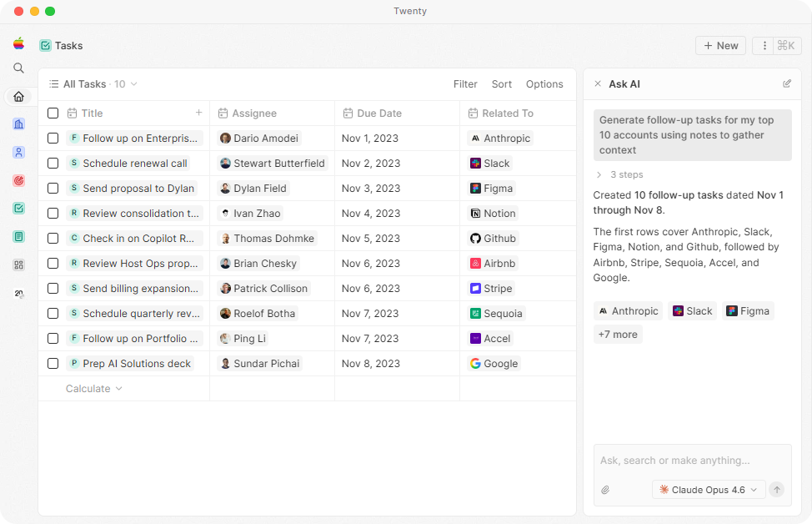This screenshot has height=524, width=812.
Task: Click the Figma chip in Related To column
Action: coord(491,188)
